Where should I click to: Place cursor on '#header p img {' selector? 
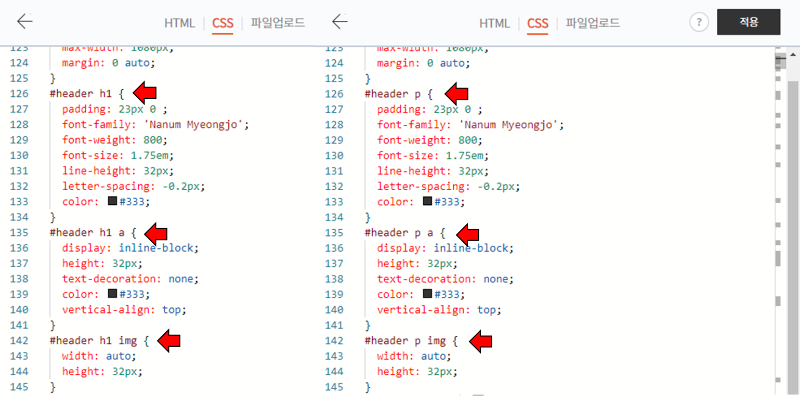coord(411,340)
